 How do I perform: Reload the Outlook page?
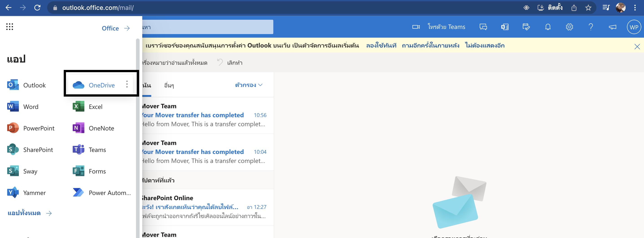(37, 8)
